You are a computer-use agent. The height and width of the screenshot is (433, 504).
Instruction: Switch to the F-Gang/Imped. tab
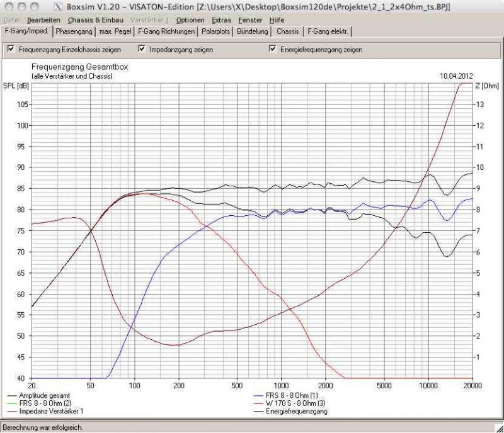point(26,31)
